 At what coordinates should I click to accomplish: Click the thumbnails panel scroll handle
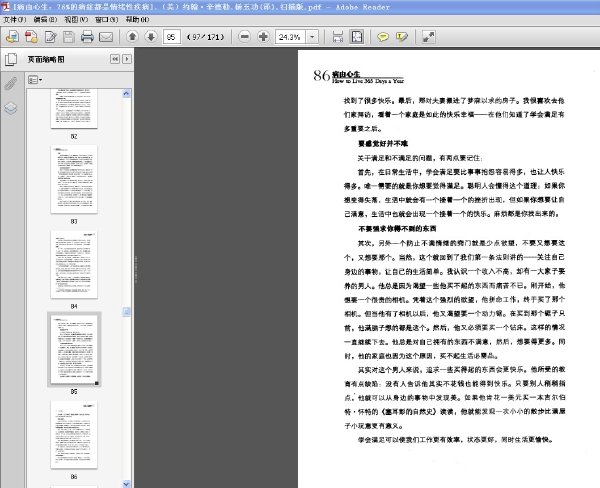(126, 312)
